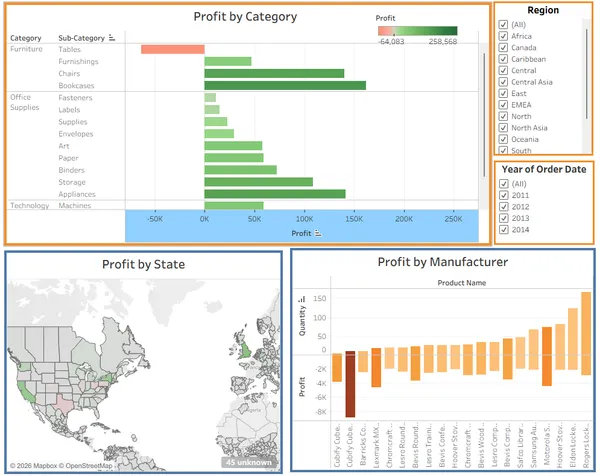Select the Binders profit bar
Viewport: 600px width, 476px height.
240,170
